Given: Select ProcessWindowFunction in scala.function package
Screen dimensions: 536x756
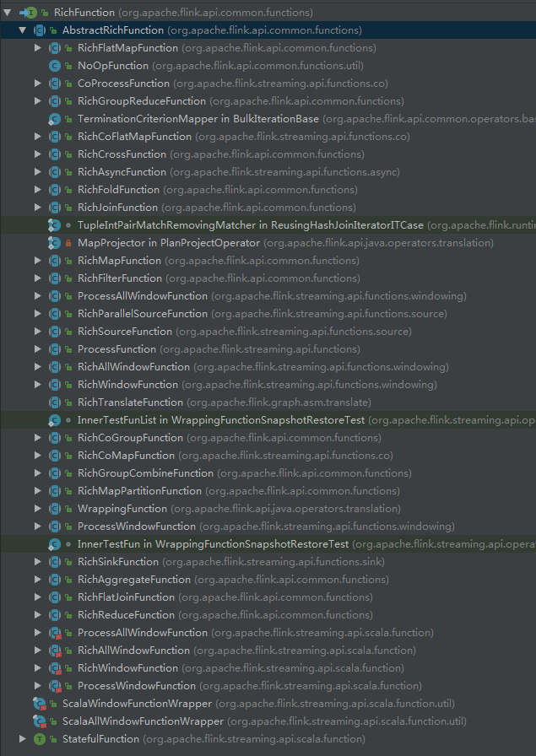Looking at the screenshot, I should point(268,686).
